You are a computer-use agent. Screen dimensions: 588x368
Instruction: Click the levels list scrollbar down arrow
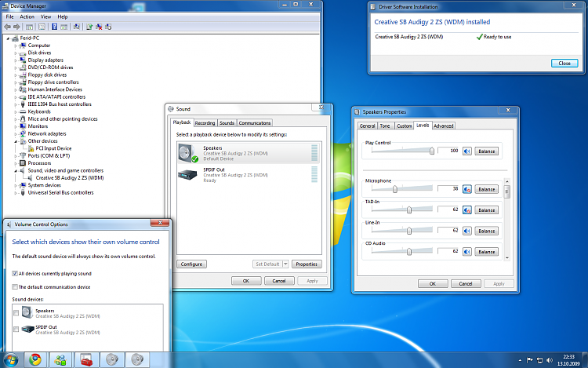pos(507,257)
